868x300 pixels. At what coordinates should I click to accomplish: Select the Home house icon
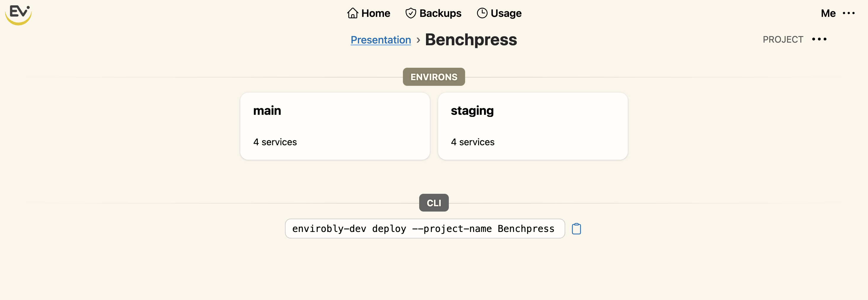pos(352,13)
